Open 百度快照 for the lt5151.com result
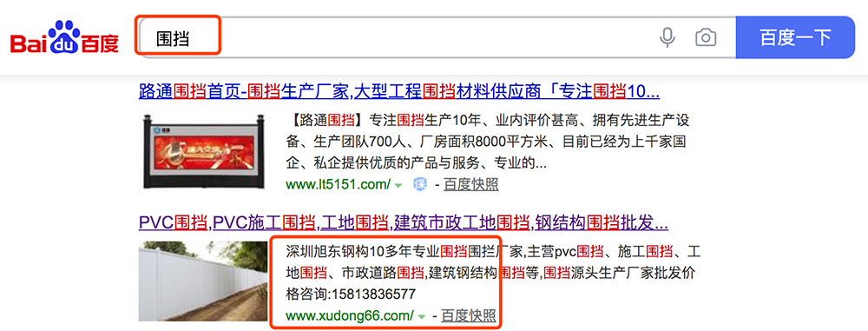 pyautogui.click(x=470, y=185)
